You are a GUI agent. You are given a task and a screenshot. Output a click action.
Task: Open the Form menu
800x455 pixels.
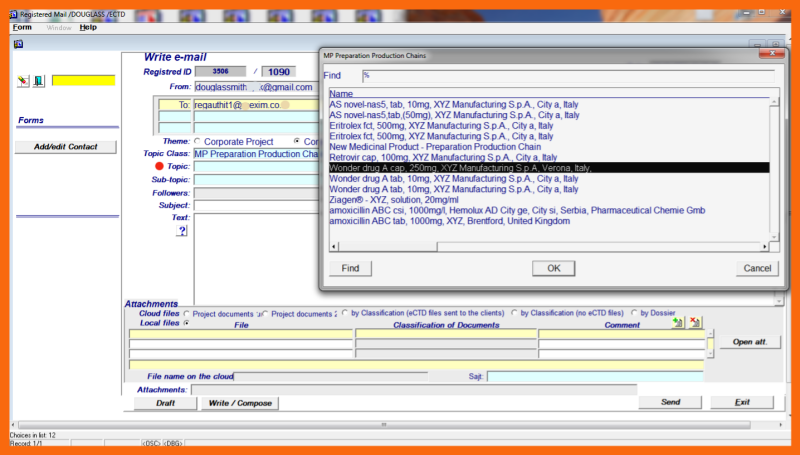coord(22,27)
